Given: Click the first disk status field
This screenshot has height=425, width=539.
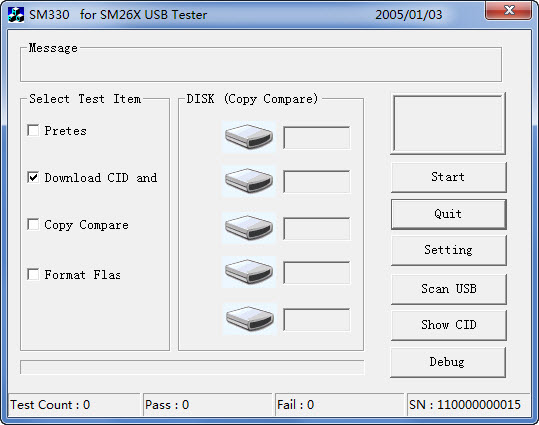Looking at the screenshot, I should [317, 138].
